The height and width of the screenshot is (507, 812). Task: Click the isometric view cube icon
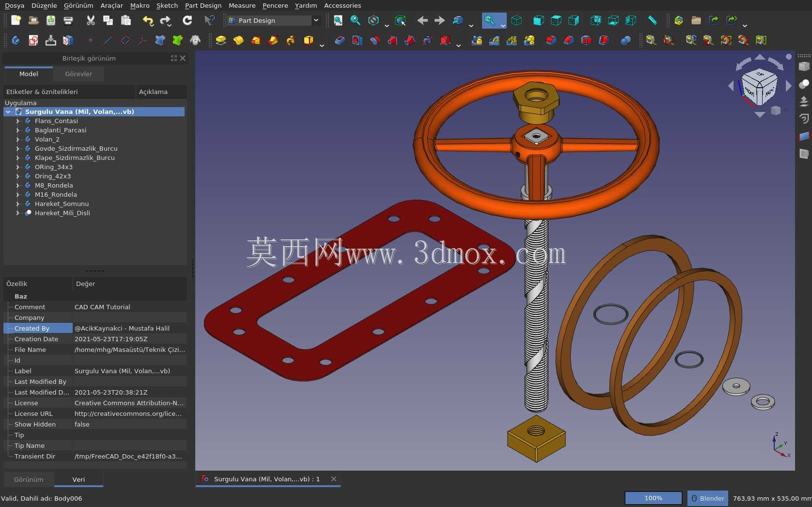(x=516, y=20)
